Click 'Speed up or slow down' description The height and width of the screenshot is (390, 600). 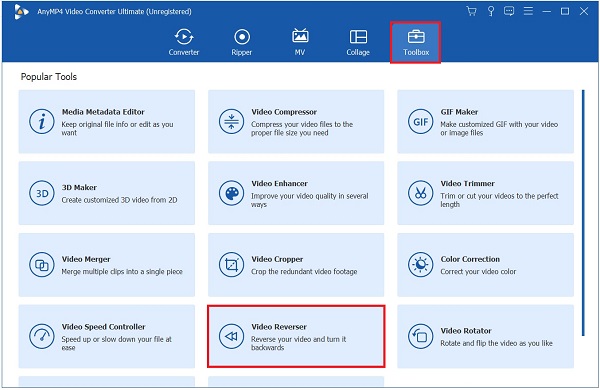tap(117, 343)
